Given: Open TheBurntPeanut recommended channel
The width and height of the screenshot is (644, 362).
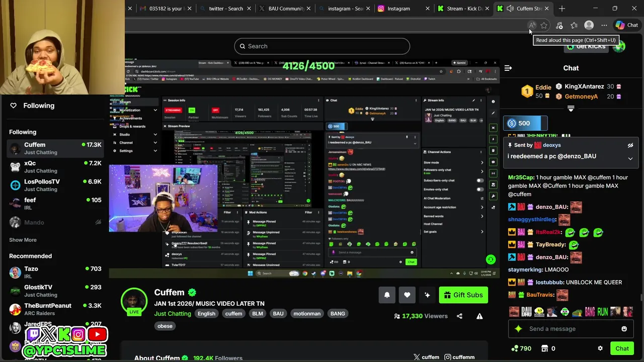Looking at the screenshot, I should (x=55, y=309).
